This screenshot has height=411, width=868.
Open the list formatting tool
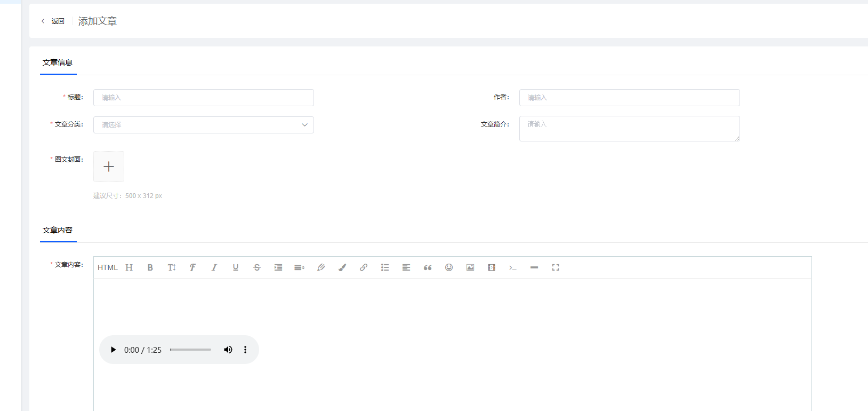(385, 267)
